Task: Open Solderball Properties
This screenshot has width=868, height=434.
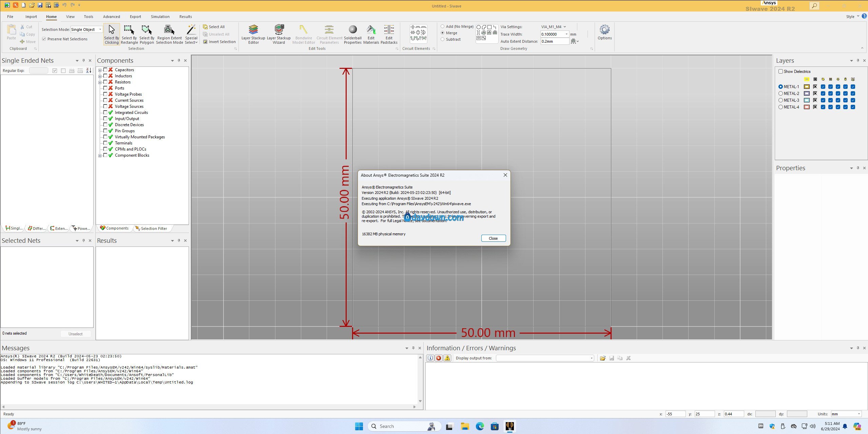Action: pos(353,34)
